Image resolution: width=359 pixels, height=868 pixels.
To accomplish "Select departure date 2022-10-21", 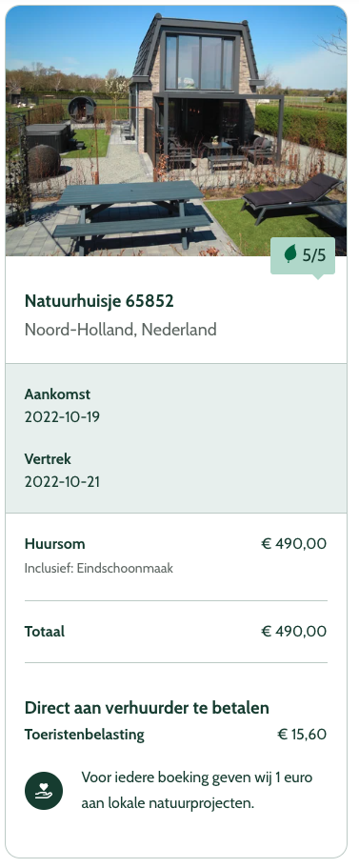I will (x=62, y=482).
